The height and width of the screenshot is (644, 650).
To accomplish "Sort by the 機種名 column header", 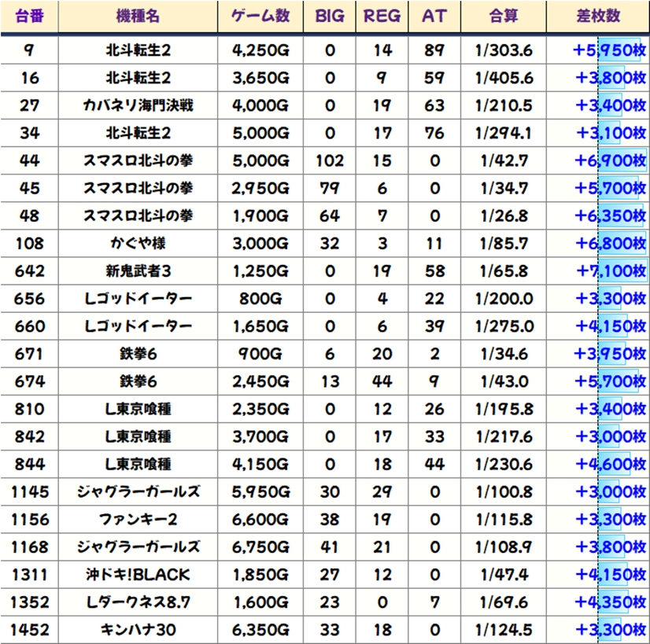I will [x=138, y=17].
